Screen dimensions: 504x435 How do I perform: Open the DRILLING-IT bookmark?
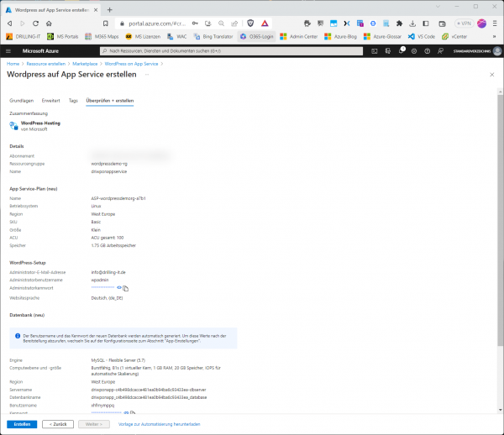24,37
